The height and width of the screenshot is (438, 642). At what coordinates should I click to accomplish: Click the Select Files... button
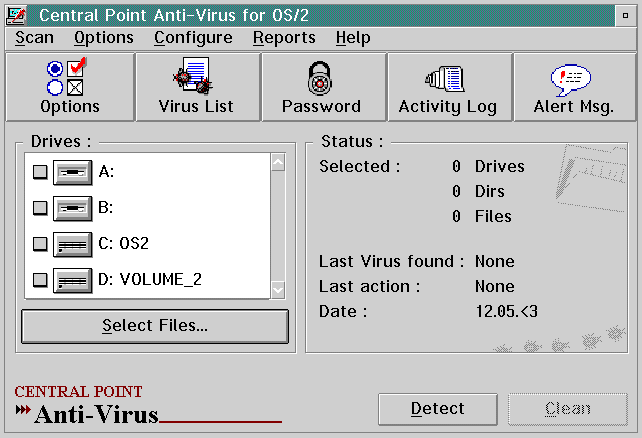[155, 326]
